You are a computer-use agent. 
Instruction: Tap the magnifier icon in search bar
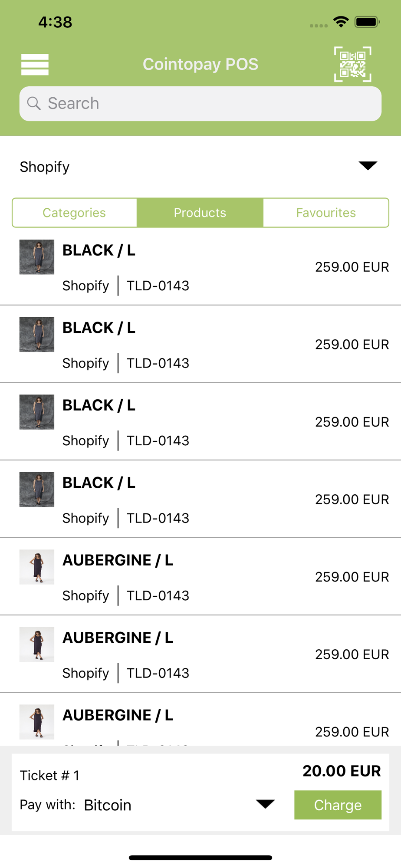[34, 103]
